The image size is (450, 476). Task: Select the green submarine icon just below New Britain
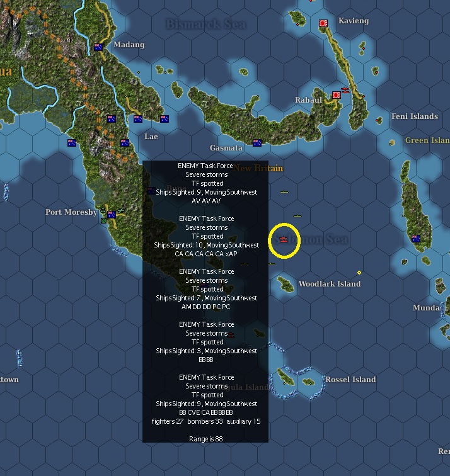[x=284, y=192]
